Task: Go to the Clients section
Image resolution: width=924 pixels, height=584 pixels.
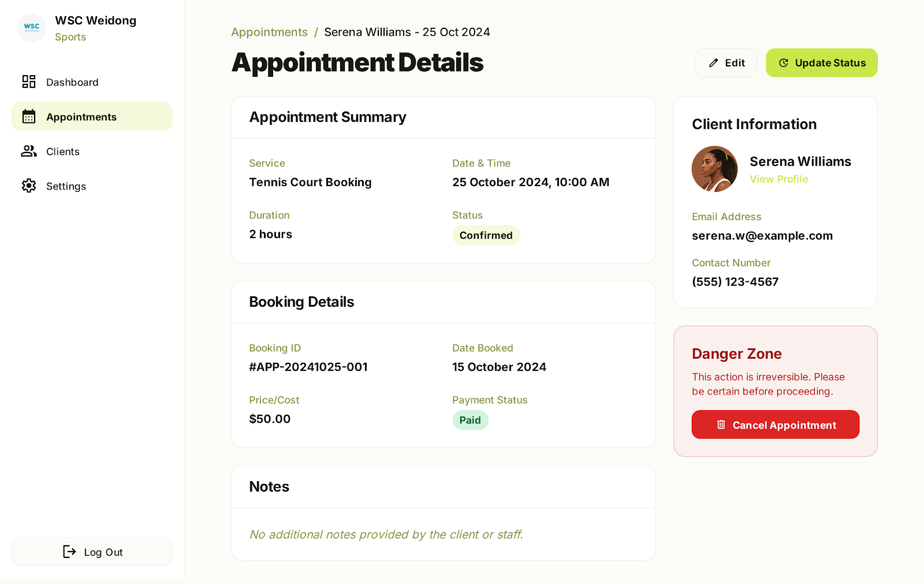Action: (x=63, y=151)
